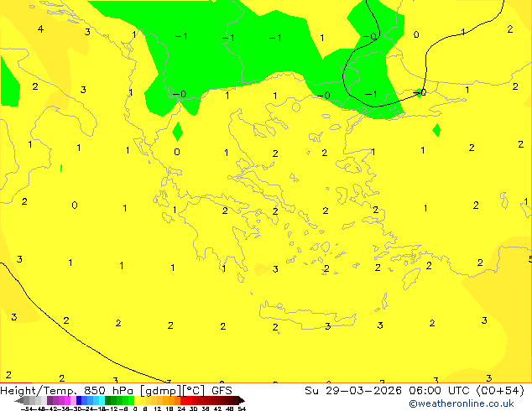Viewport: 532px width, 411px height.
Task: Click the (00+54) forecast offset label
Action: pos(501,391)
